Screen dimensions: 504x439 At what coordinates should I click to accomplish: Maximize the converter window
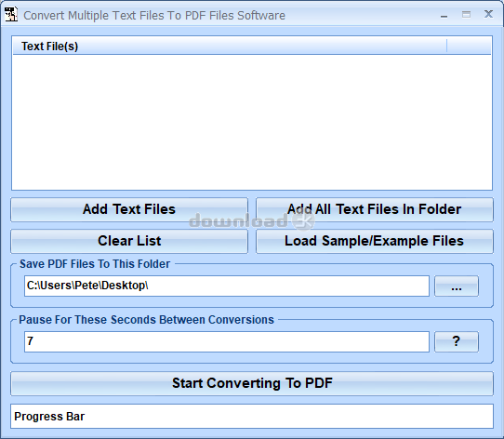coord(466,15)
